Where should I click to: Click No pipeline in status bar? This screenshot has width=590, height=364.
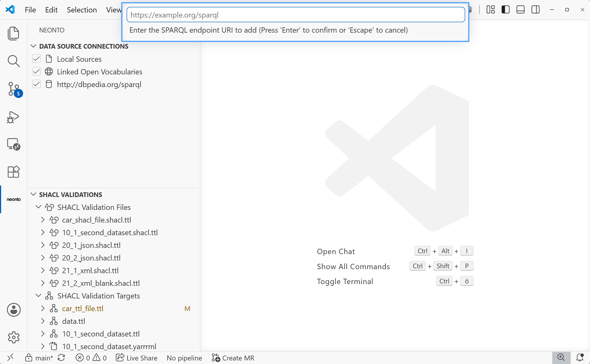pos(184,358)
